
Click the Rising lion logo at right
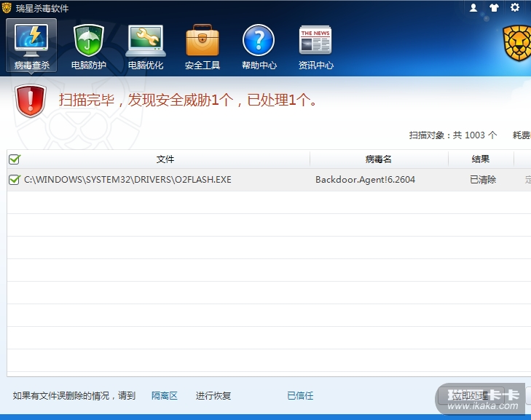click(517, 44)
